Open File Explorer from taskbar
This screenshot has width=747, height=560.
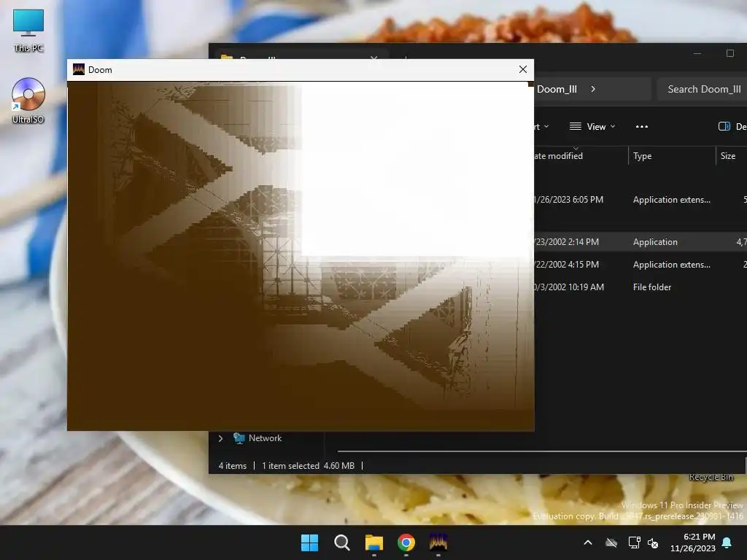click(374, 542)
